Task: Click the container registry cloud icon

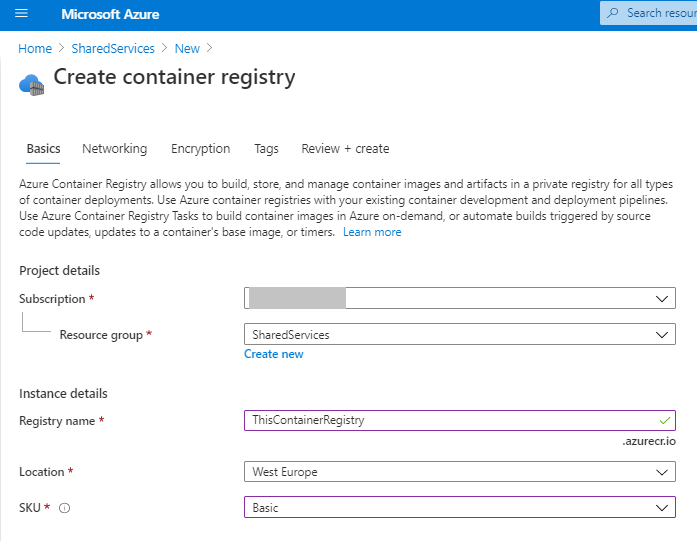Action: (x=32, y=84)
